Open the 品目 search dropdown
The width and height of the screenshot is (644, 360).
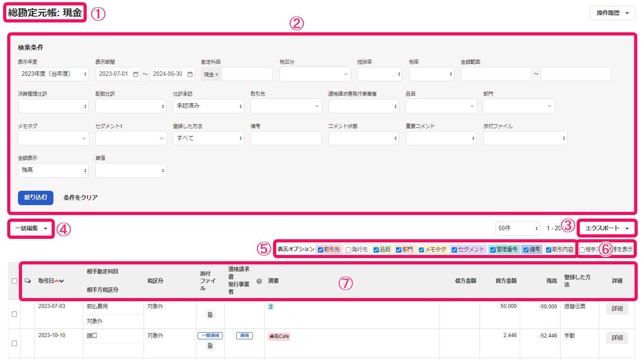point(441,106)
